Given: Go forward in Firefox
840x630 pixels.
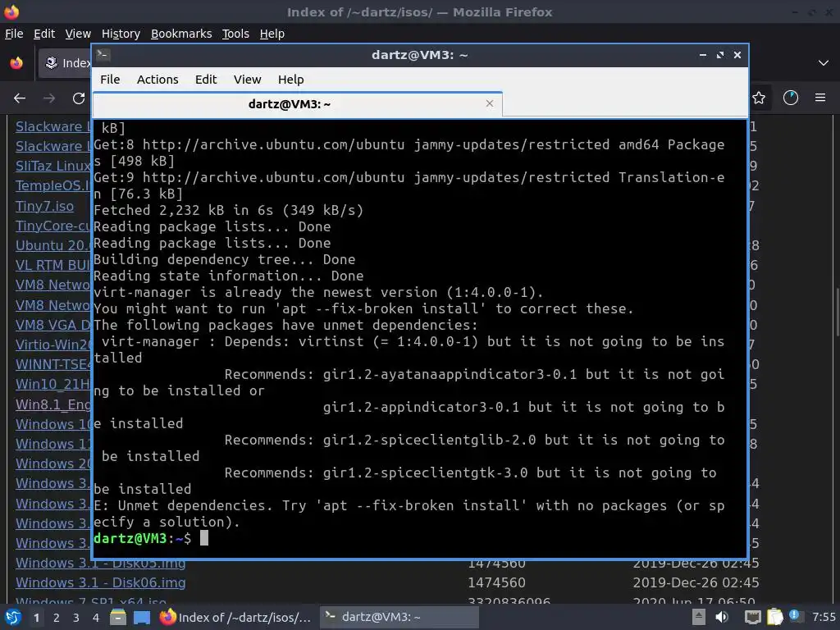Looking at the screenshot, I should (x=49, y=98).
